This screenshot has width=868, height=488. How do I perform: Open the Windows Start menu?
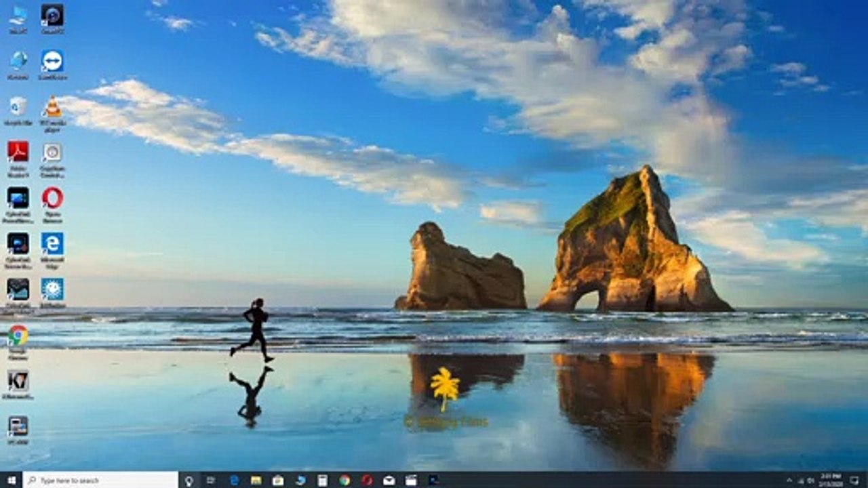[11, 480]
